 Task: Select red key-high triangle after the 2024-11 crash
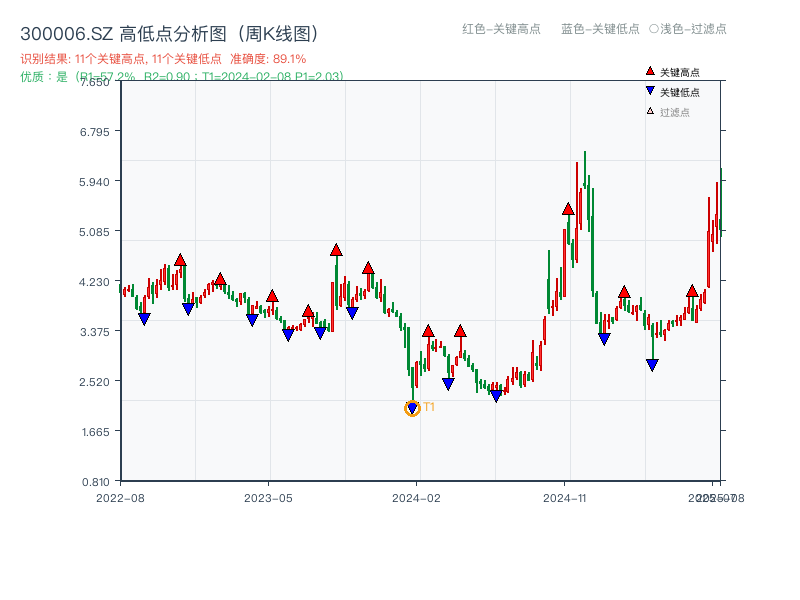pos(624,292)
